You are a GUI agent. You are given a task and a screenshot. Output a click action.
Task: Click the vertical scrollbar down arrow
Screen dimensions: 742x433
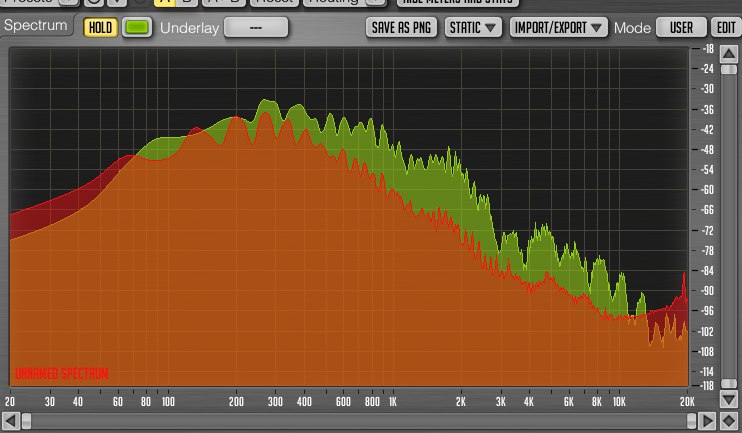[x=728, y=401]
